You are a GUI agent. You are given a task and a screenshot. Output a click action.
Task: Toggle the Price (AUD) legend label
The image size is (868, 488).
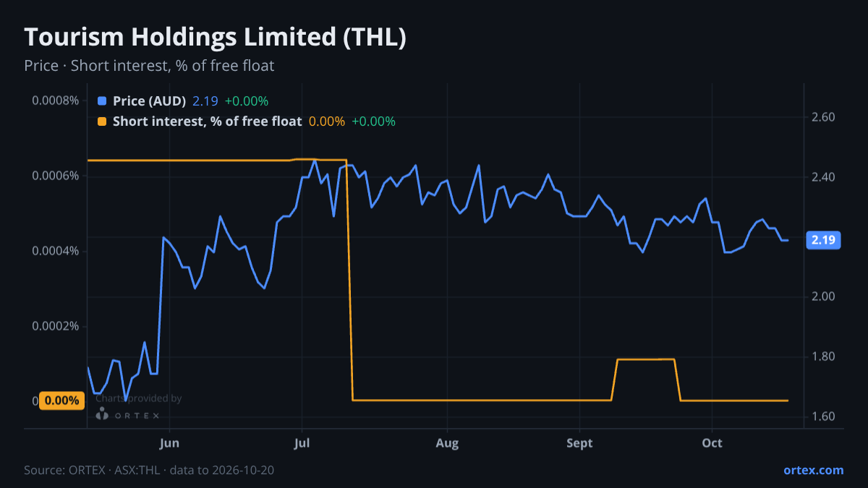point(150,101)
